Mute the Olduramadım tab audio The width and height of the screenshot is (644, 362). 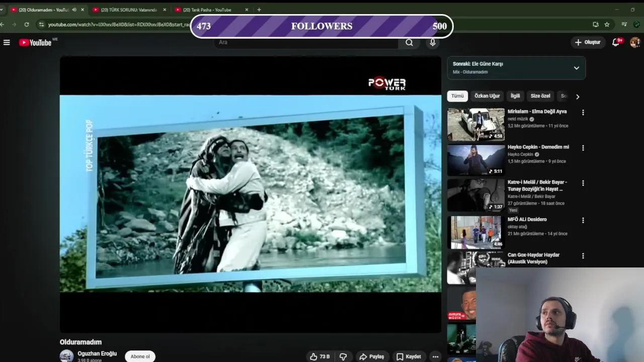74,10
